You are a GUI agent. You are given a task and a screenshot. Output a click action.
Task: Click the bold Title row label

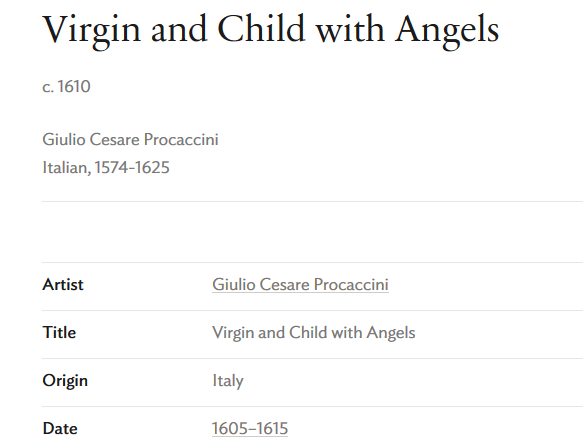59,332
